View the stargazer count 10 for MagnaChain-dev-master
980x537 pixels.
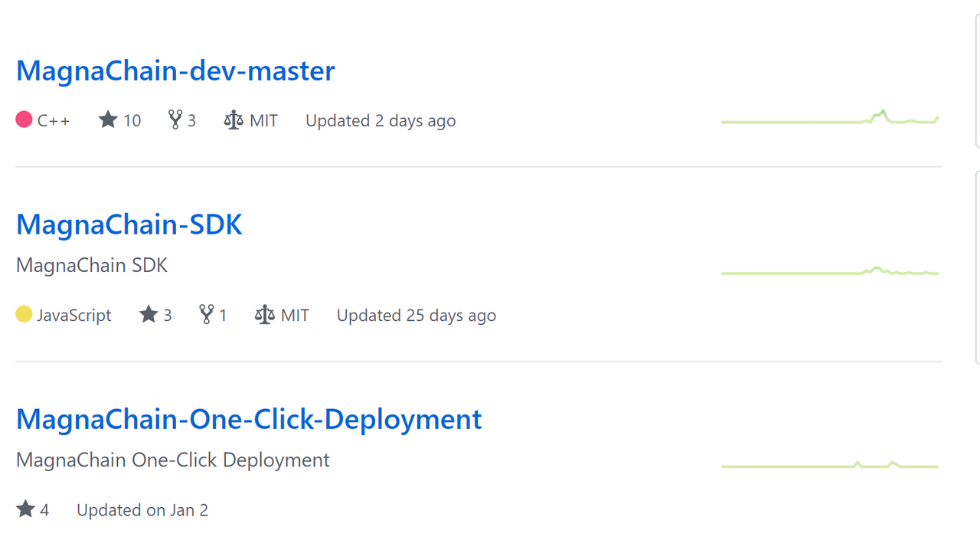[x=132, y=120]
